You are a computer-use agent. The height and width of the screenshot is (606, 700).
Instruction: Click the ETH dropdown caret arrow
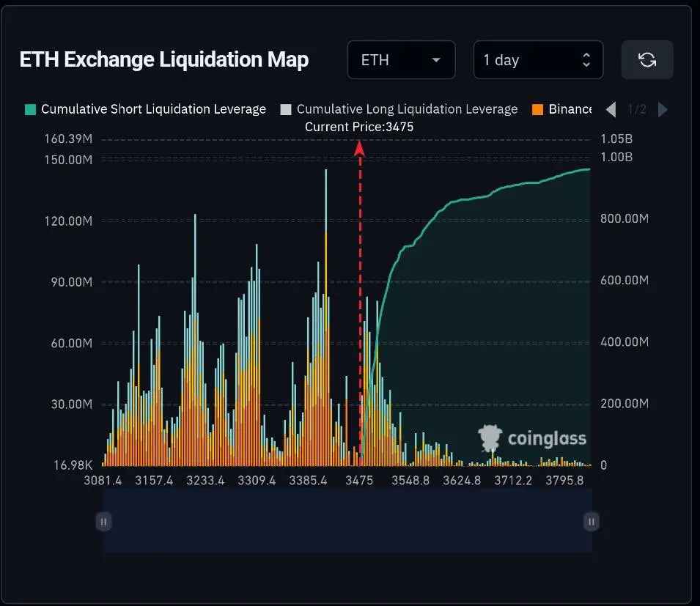click(x=436, y=60)
